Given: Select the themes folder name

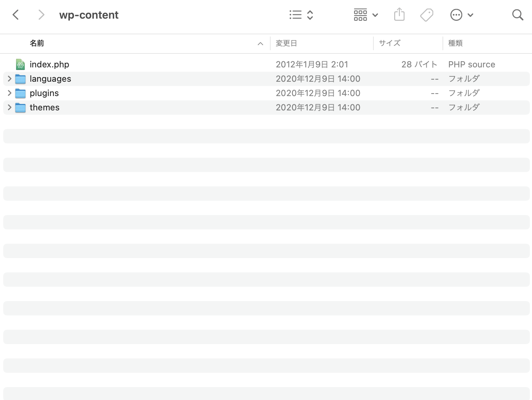Looking at the screenshot, I should [44, 108].
